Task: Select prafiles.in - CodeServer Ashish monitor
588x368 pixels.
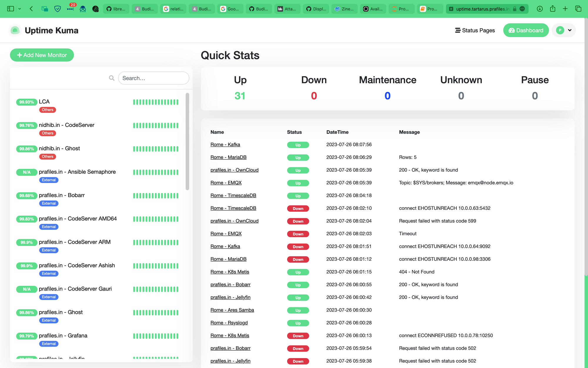Action: (98, 269)
